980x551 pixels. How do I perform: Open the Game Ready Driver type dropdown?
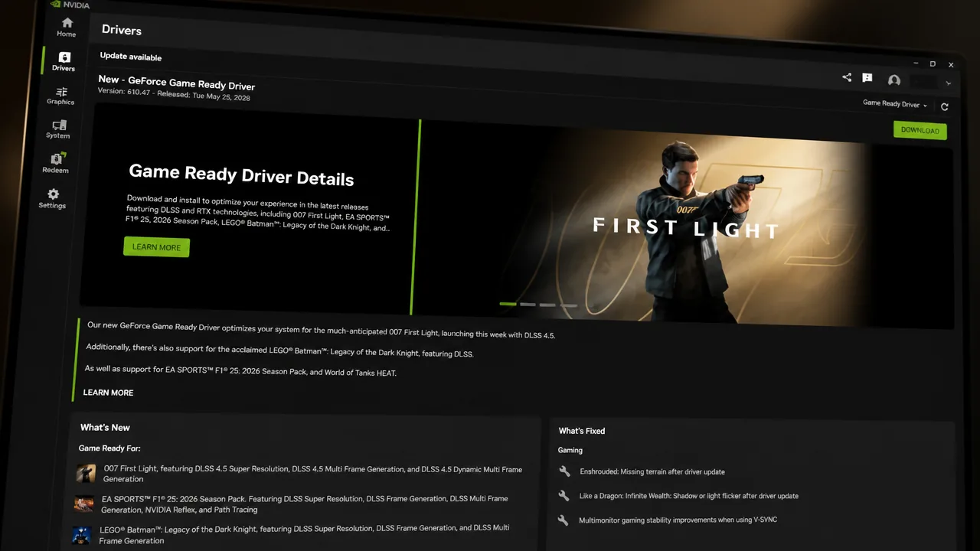[x=895, y=104]
